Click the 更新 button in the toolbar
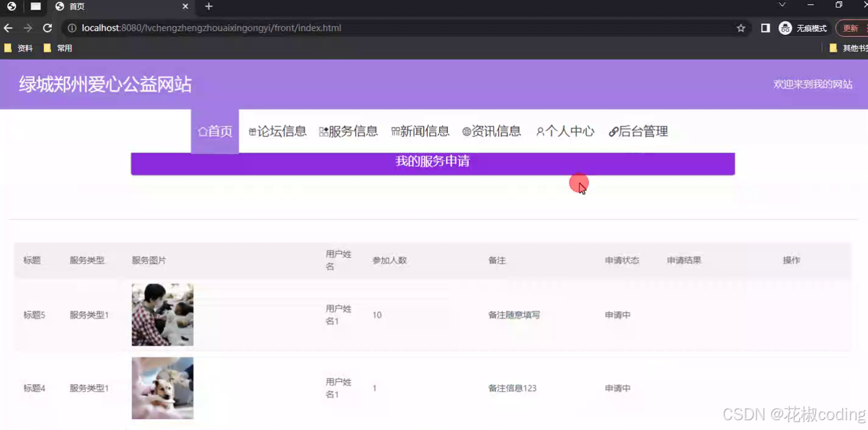Viewport: 868px width, 430px height. tap(849, 28)
